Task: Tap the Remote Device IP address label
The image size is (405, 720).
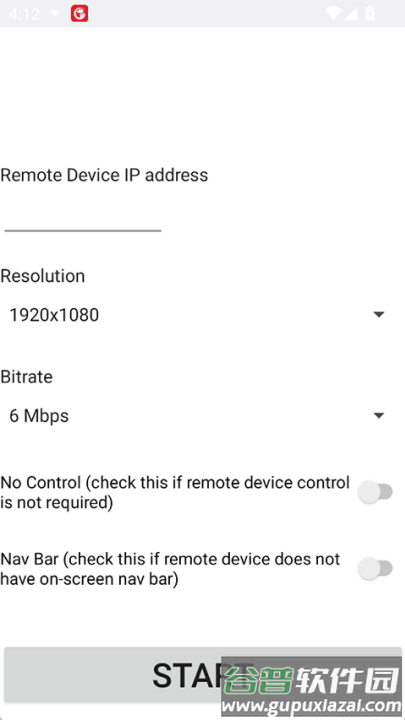Action: point(104,175)
